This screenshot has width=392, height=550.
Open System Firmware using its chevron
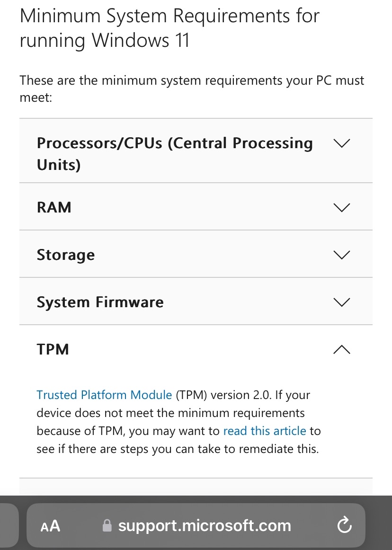(341, 302)
